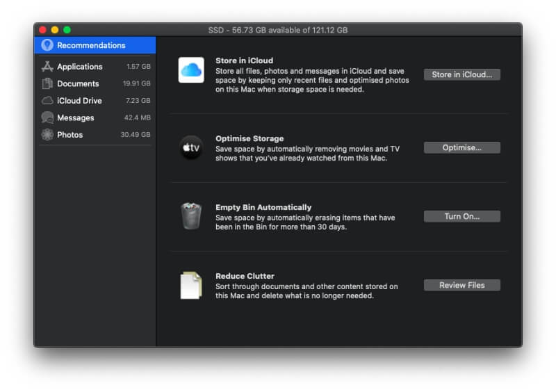Viewport: 556px width, 392px height.
Task: Click the iCloud Drive cloud icon
Action: pos(47,101)
